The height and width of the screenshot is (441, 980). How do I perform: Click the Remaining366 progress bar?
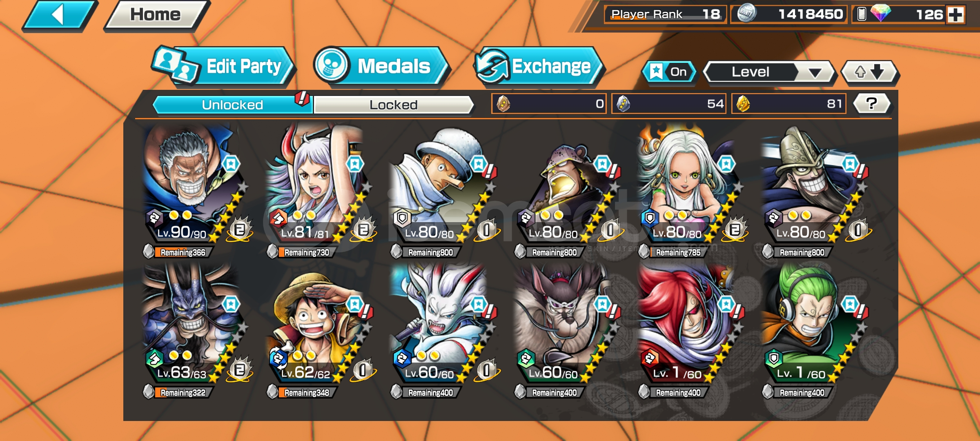[x=183, y=252]
